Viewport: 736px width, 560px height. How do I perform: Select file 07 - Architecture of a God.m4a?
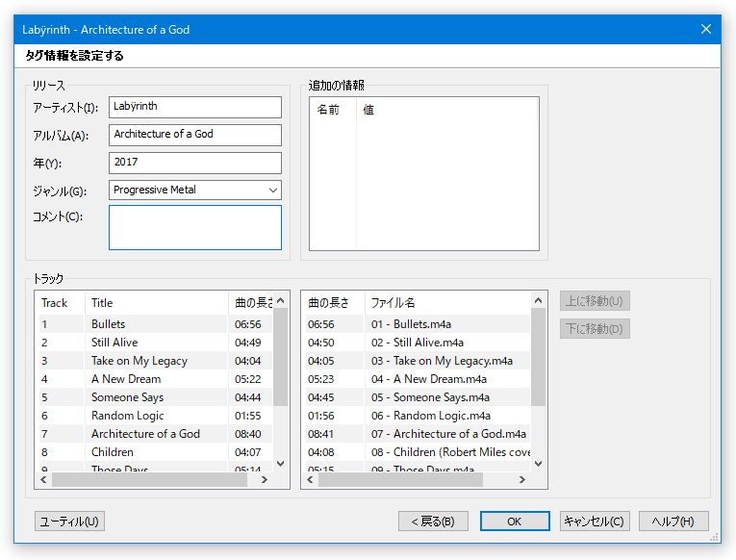(x=418, y=434)
